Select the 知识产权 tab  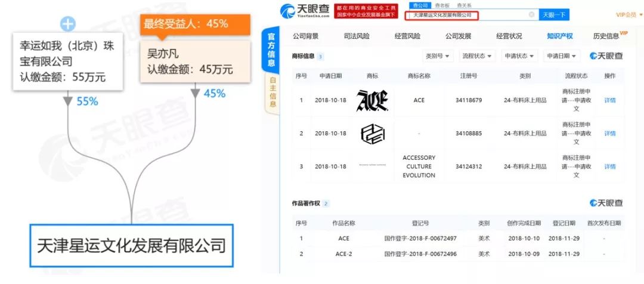[x=560, y=36]
